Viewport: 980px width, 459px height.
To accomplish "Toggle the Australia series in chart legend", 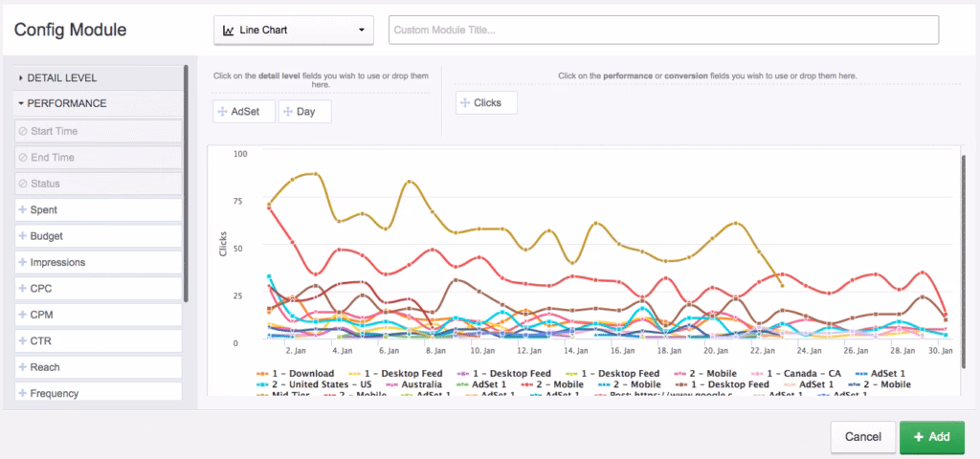I will [414, 384].
